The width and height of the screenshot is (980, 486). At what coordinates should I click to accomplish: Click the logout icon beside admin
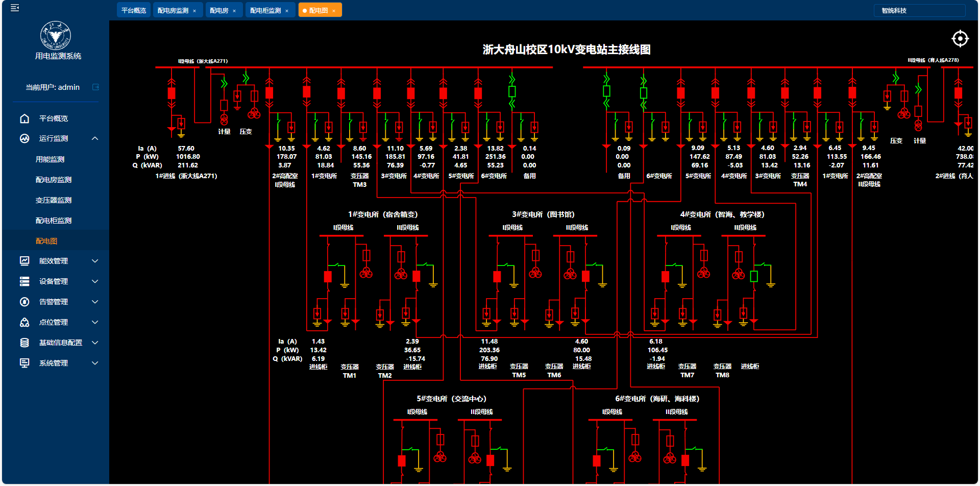(95, 87)
